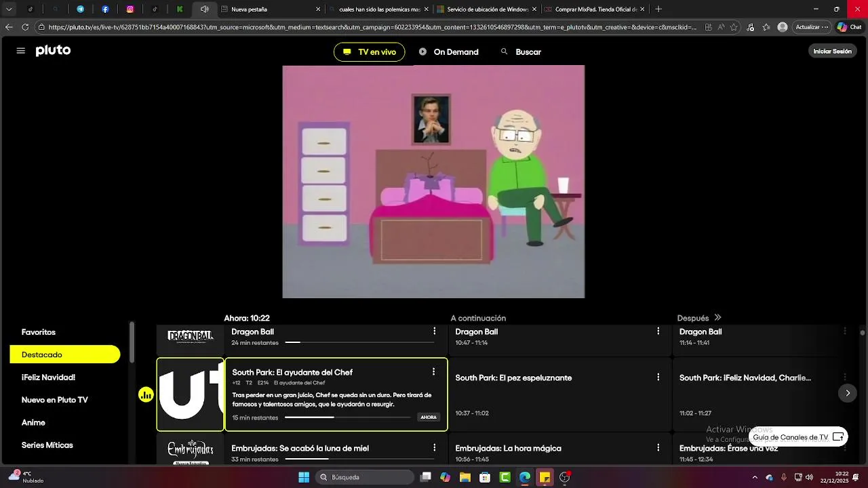Click the Iniciar Sesión button
Screen dimensions: 868x488
point(832,52)
